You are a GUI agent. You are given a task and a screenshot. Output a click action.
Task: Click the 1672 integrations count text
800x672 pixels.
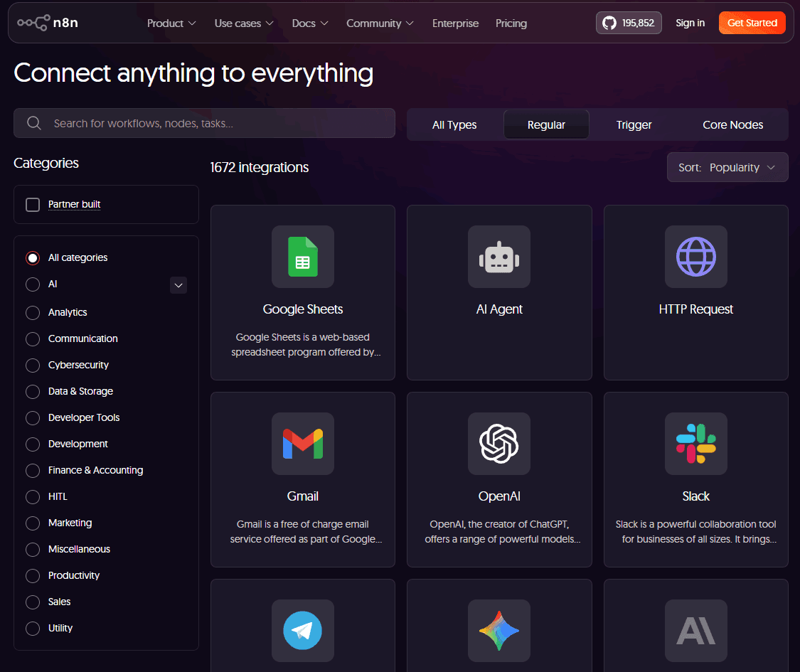pos(259,167)
